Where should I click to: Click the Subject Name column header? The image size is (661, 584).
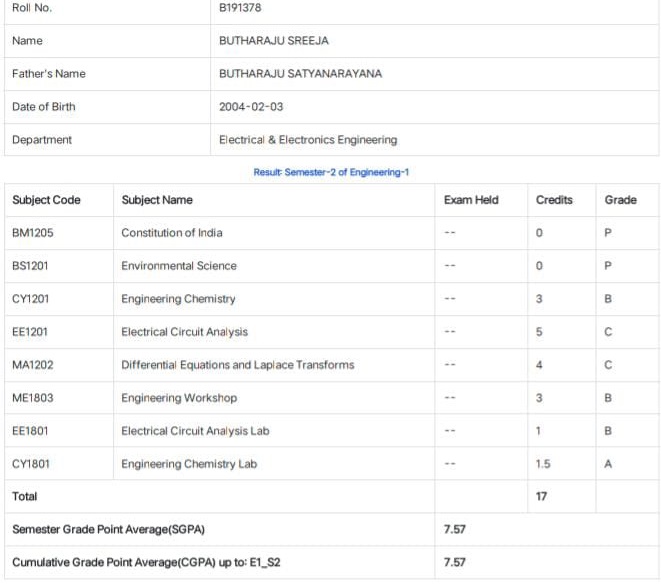157,200
